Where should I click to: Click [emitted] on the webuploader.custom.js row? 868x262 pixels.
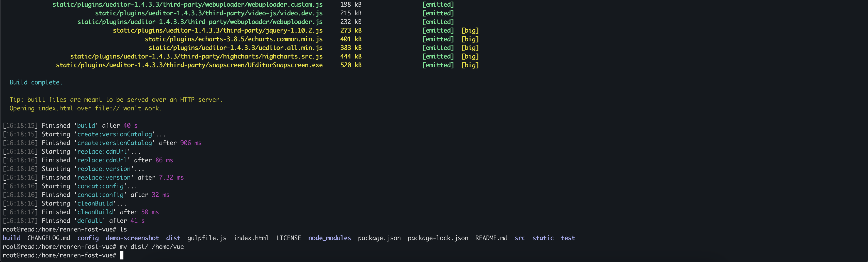tap(438, 4)
